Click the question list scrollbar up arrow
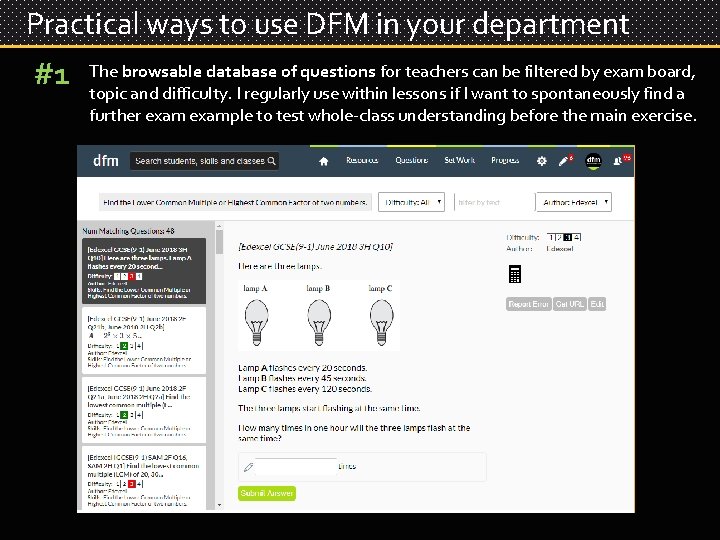720x540 pixels. click(x=219, y=226)
